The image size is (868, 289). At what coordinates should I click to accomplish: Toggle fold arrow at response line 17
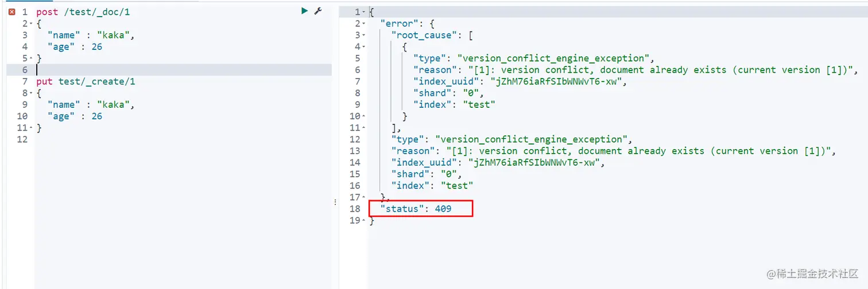pos(365,197)
